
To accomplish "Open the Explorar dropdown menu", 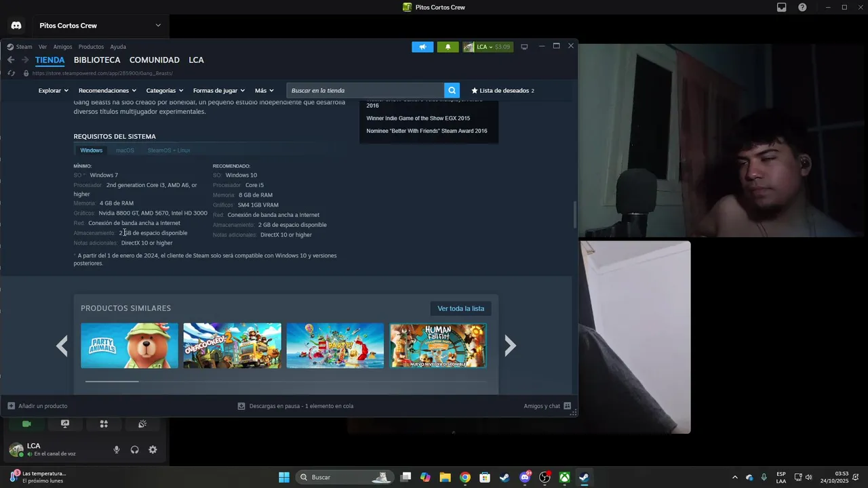I will coord(54,90).
